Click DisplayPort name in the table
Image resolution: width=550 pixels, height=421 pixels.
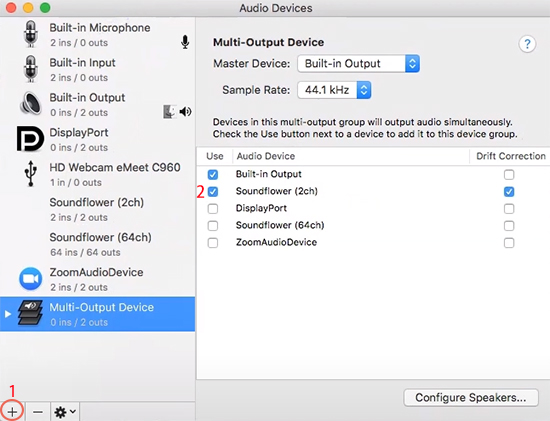(261, 208)
